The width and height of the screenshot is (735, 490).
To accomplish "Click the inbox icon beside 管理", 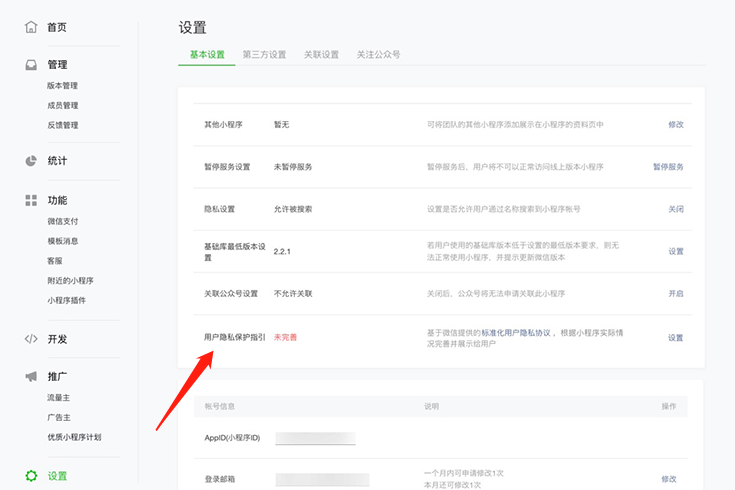I will coord(31,65).
